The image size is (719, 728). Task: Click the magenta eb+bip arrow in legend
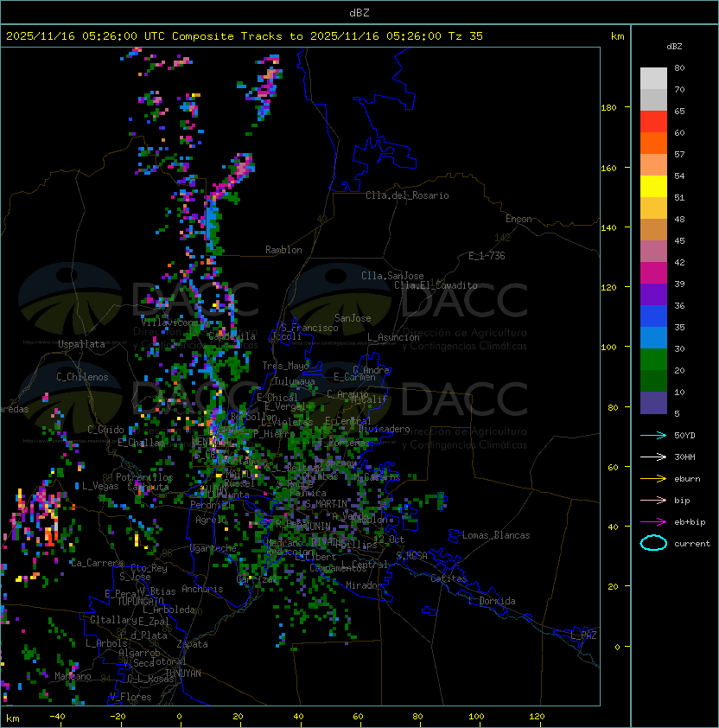click(x=653, y=522)
